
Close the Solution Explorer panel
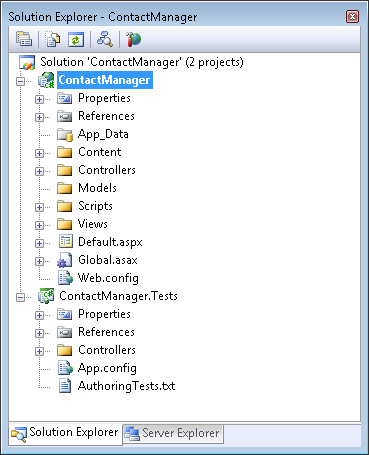[x=352, y=16]
